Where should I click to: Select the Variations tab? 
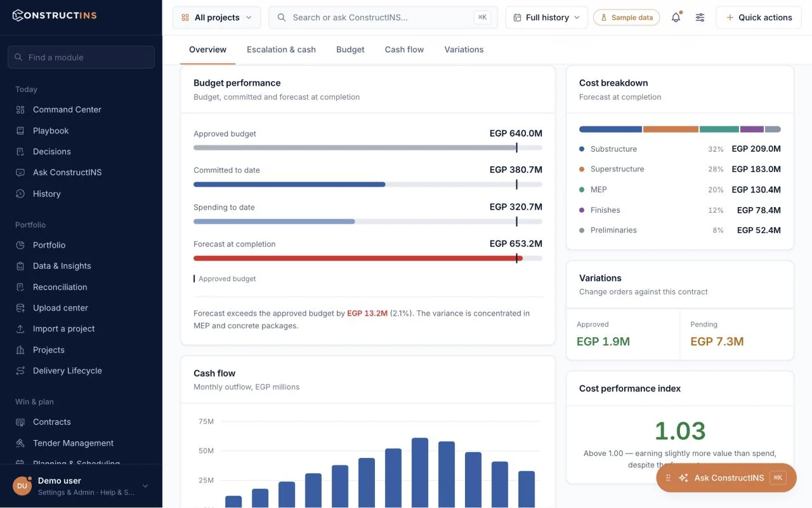464,50
